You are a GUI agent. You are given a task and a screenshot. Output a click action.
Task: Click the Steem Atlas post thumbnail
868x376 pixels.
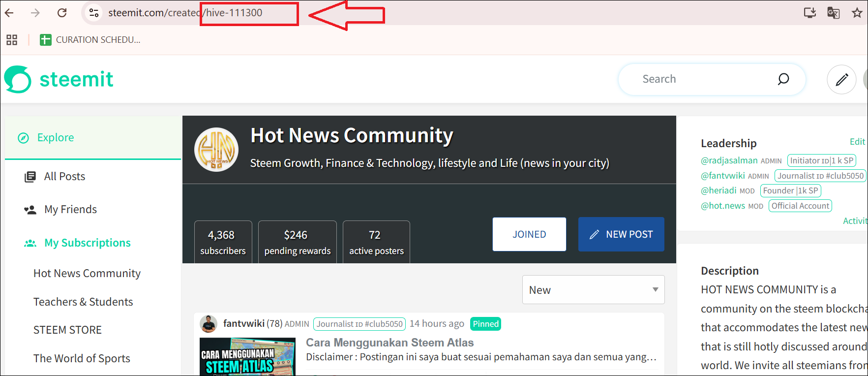tap(247, 357)
